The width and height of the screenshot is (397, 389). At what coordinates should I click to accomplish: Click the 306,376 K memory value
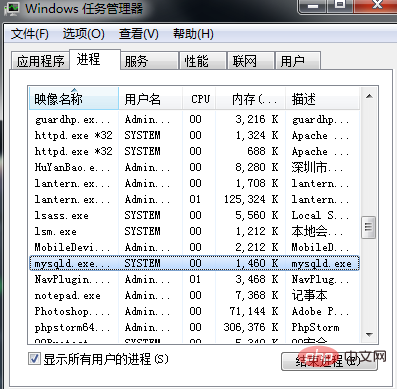(251, 327)
